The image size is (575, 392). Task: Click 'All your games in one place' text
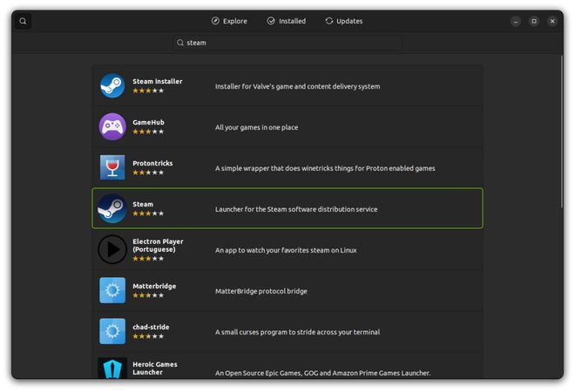pos(256,127)
